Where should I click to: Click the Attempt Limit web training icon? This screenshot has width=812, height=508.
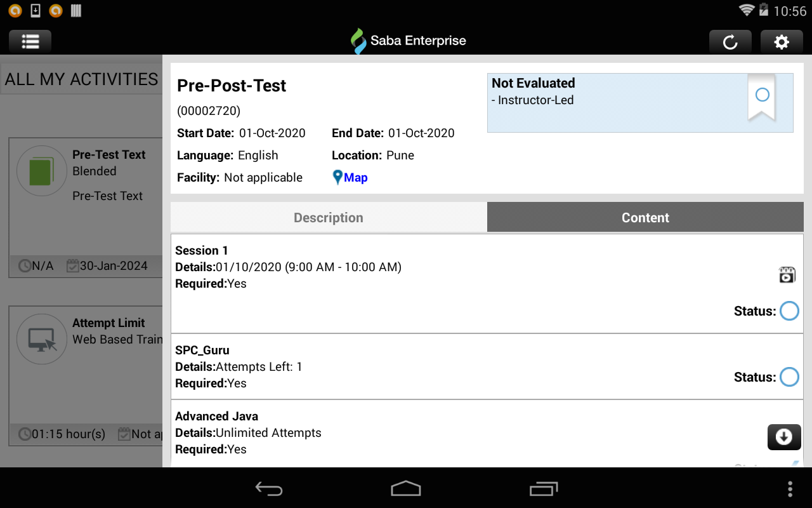tap(41, 338)
